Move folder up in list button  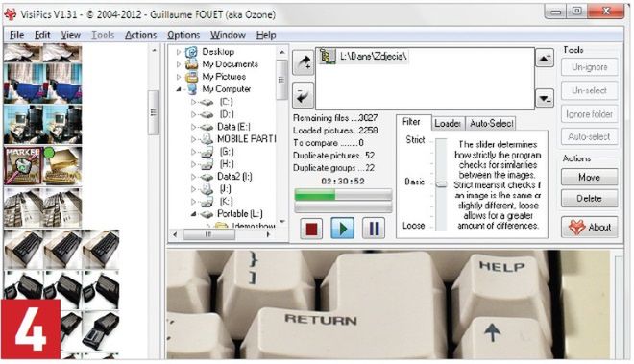(545, 58)
